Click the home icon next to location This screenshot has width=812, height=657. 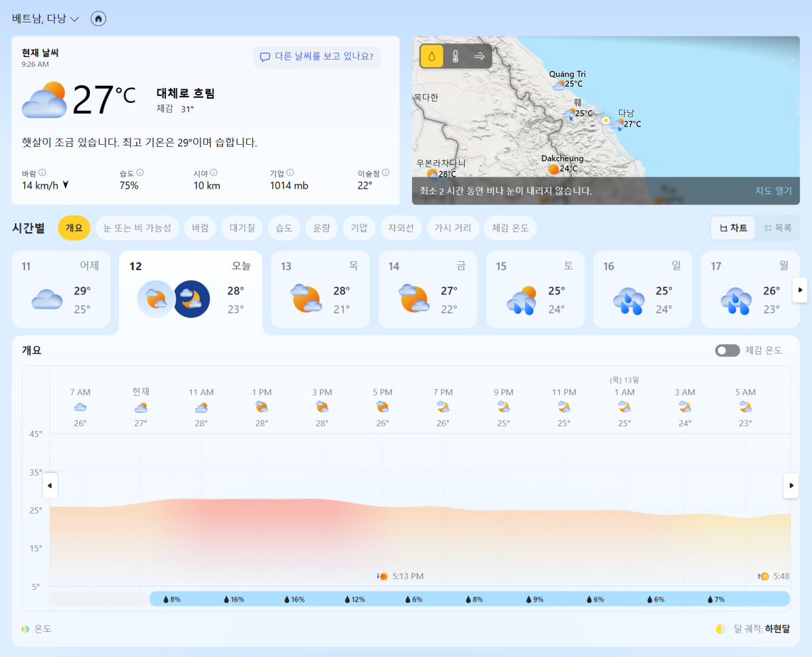click(98, 19)
